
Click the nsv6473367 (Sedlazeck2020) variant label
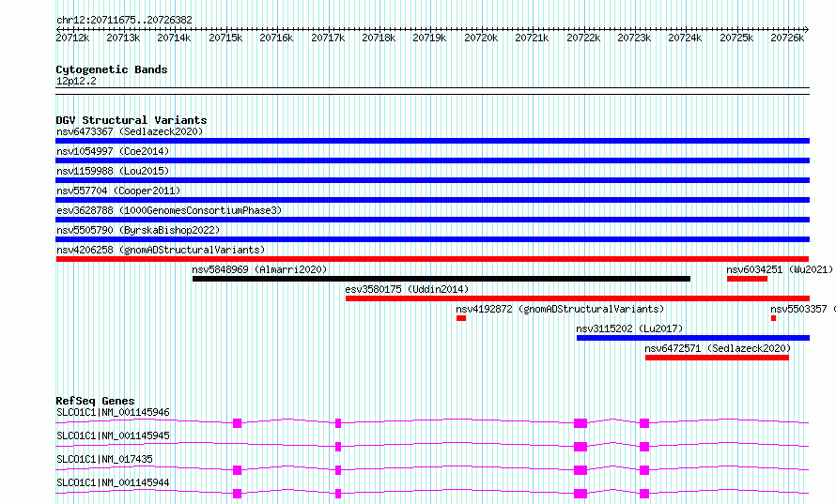(130, 131)
